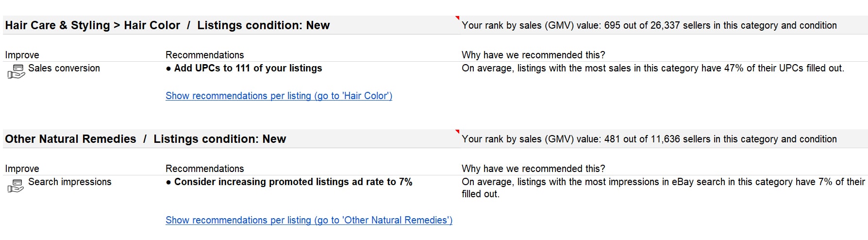Image resolution: width=868 pixels, height=240 pixels.
Task: Select the Hair Care & Styling > Hair Color header
Action: point(167,25)
